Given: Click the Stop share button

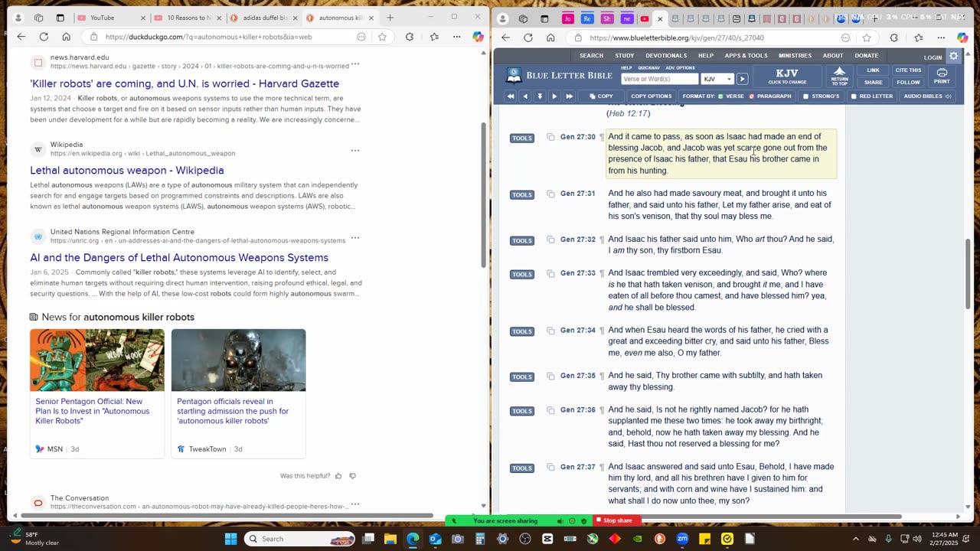Looking at the screenshot, I should 614,521.
